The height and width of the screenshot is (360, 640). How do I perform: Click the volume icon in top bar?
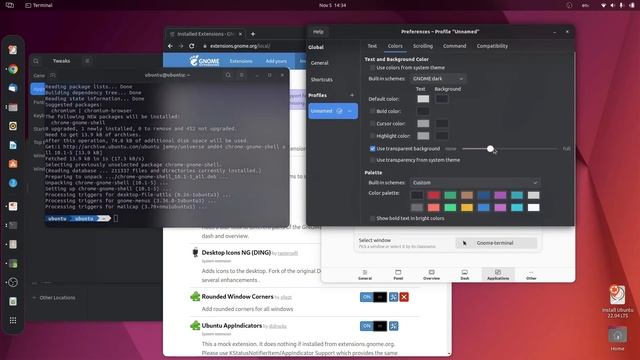[x=612, y=5]
